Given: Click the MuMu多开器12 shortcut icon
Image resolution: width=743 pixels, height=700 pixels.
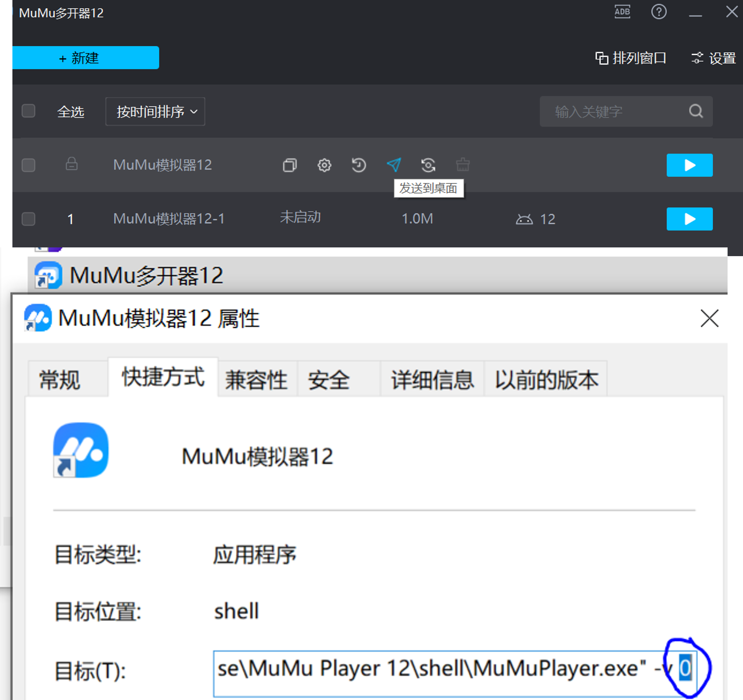Looking at the screenshot, I should (x=48, y=275).
